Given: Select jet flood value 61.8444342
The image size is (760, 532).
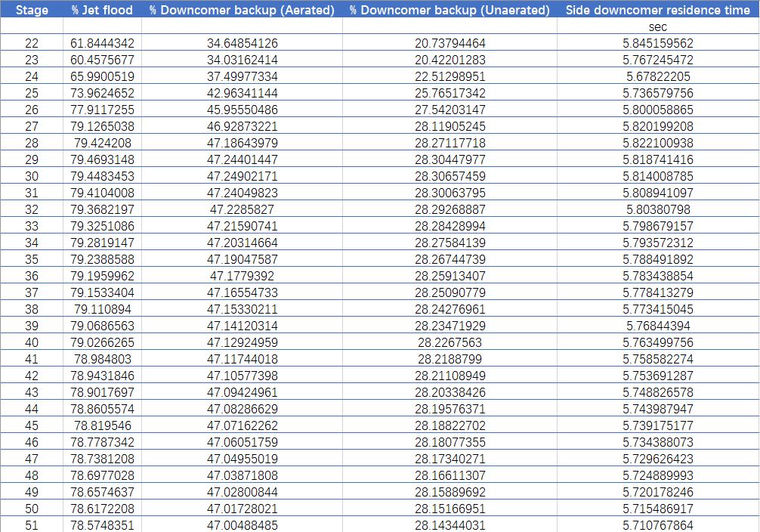Looking at the screenshot, I should point(102,43).
